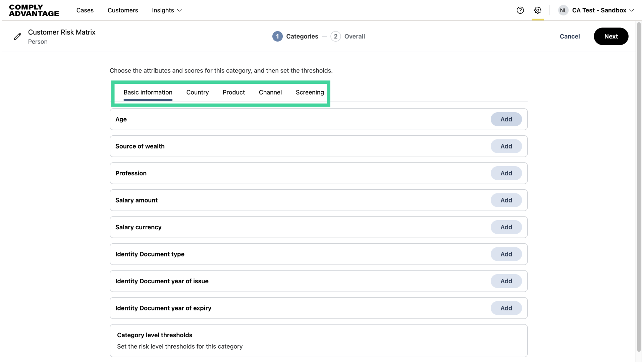Click Cancel to discard the matrix
644x362 pixels.
(x=570, y=37)
